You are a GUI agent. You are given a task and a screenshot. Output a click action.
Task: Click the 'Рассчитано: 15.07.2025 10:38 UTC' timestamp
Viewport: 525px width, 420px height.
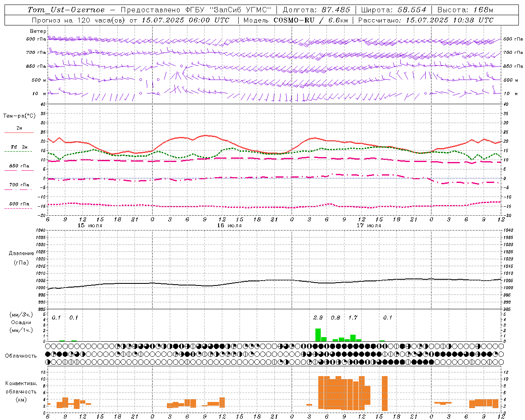[x=426, y=20]
